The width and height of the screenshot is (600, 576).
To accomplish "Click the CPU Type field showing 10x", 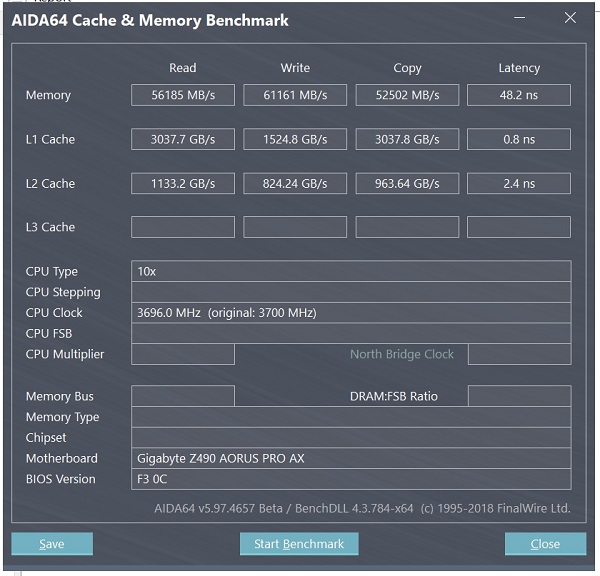I will click(x=351, y=271).
